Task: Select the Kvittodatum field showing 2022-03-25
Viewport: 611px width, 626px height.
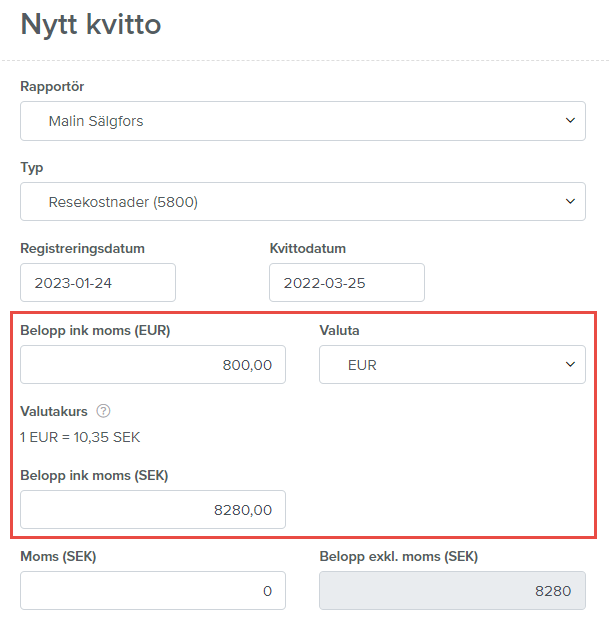Action: click(x=346, y=283)
